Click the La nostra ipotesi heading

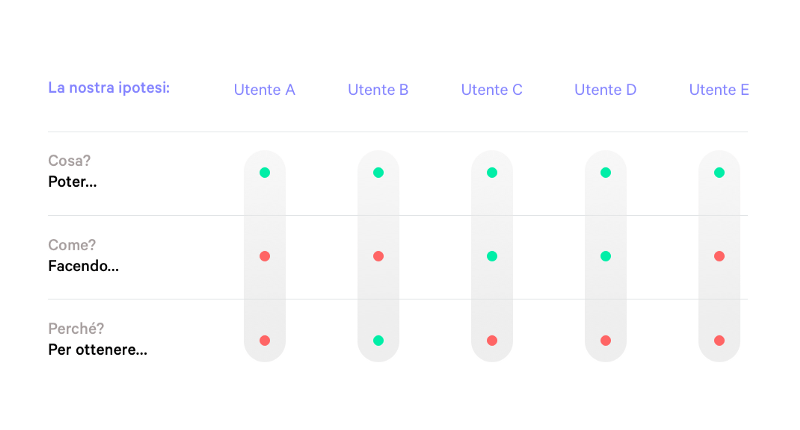click(109, 88)
